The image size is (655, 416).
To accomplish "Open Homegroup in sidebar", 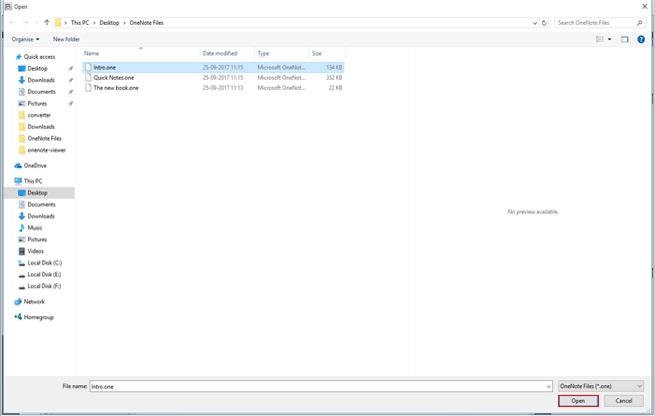I will tap(38, 317).
